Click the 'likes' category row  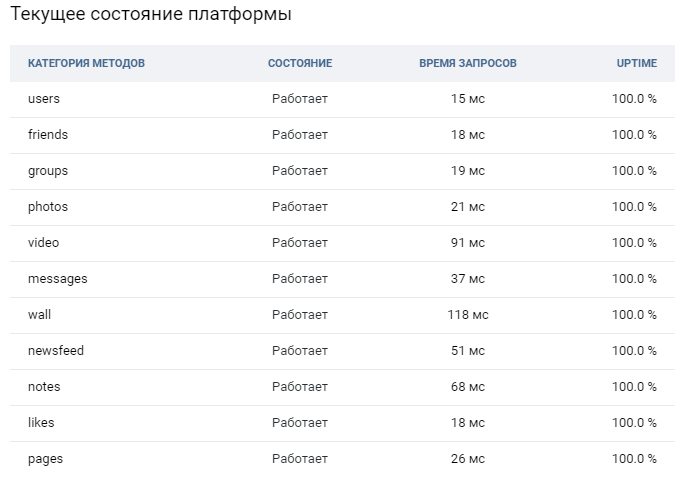point(43,423)
